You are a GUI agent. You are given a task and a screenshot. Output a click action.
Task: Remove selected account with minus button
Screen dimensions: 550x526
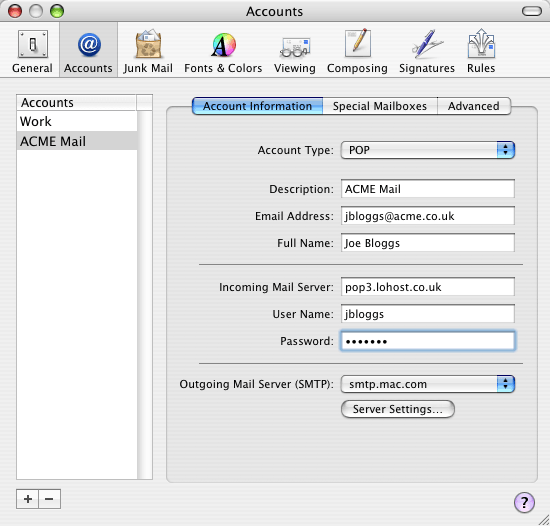tap(49, 499)
